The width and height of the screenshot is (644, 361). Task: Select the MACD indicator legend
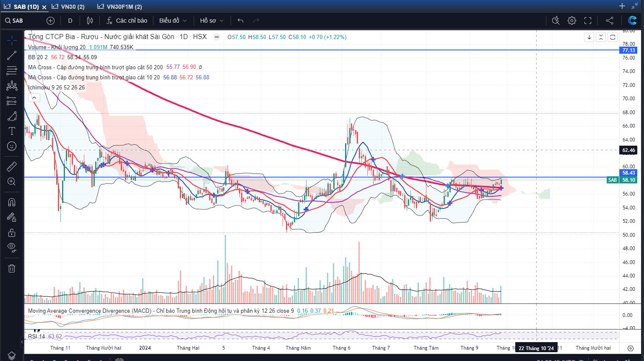point(161,311)
